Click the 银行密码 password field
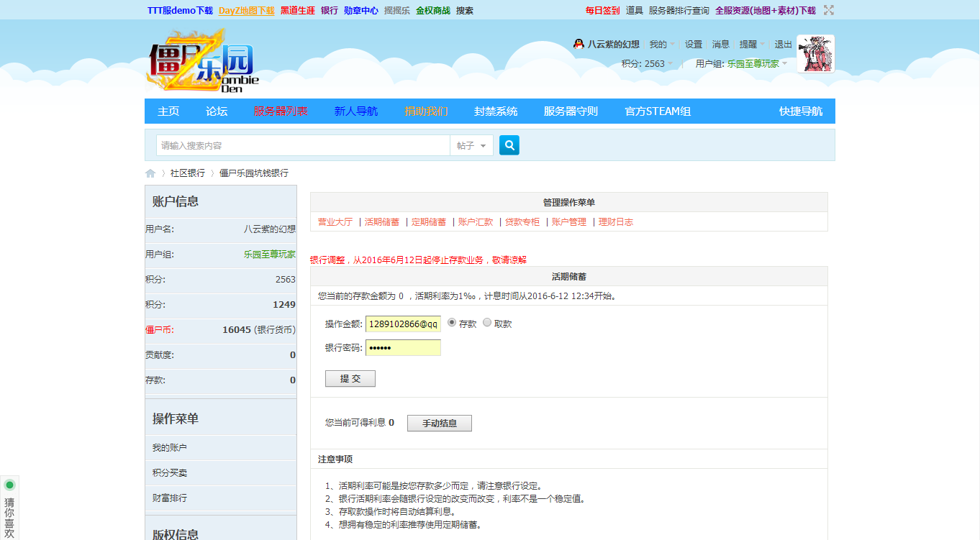 click(403, 348)
